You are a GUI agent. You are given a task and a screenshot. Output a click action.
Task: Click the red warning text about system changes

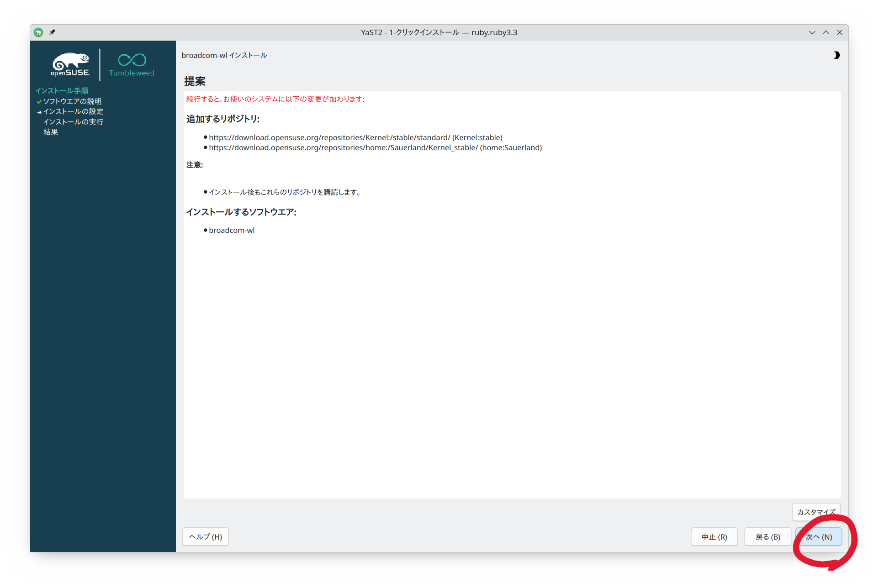[275, 99]
